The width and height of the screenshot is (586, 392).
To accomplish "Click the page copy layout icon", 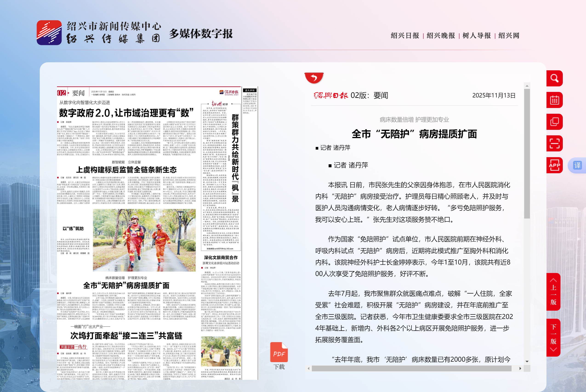I will (554, 122).
